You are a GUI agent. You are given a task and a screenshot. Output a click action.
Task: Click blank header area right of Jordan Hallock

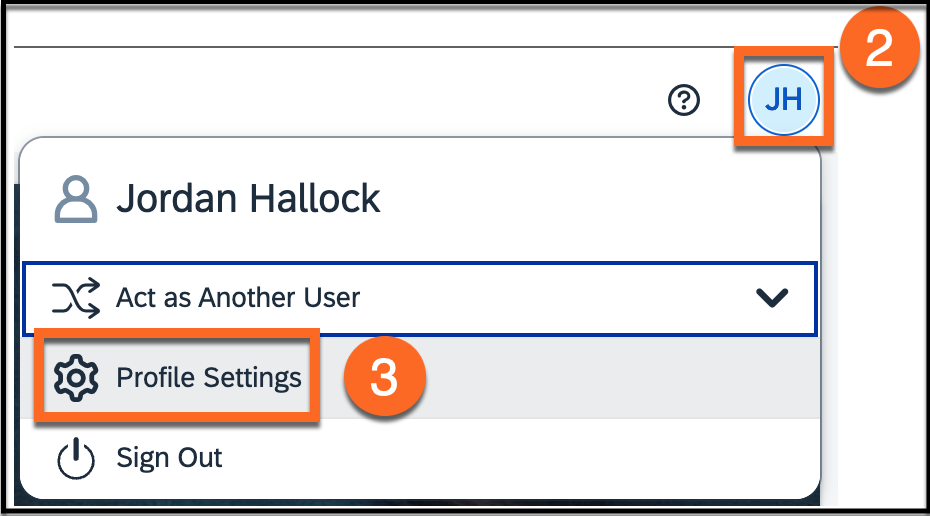pos(600,199)
